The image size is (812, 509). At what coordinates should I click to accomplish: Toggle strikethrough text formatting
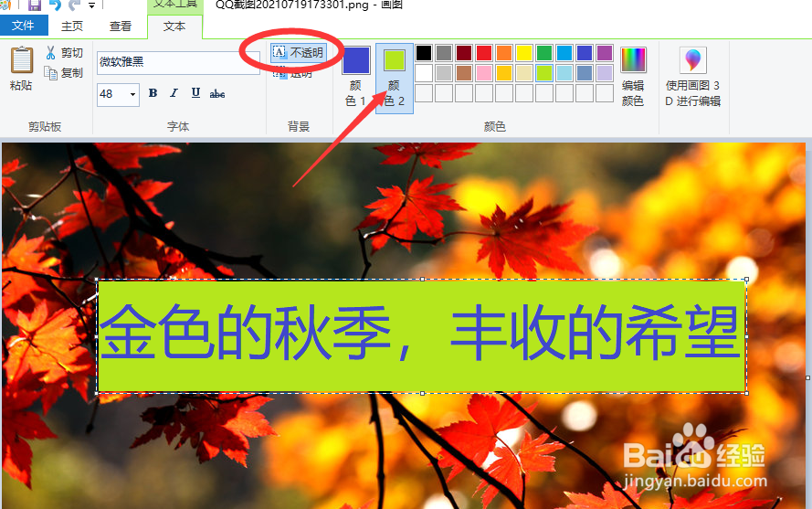coord(217,93)
